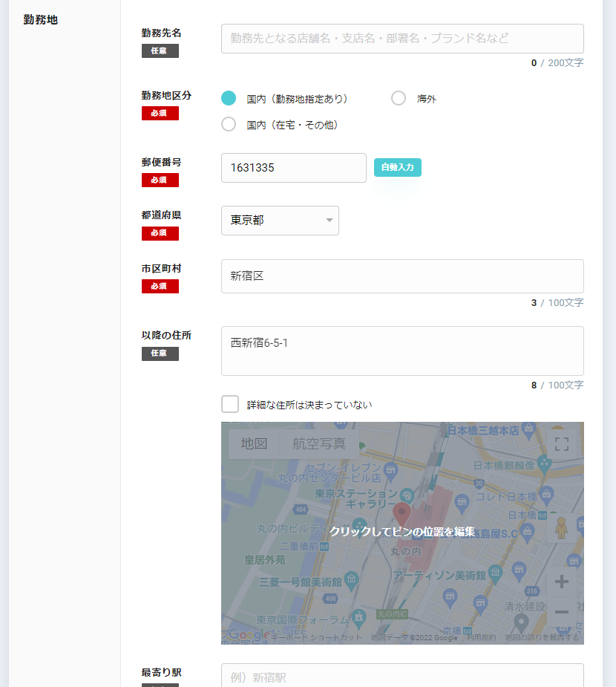The image size is (616, 687).
Task: Click コレド日本橋 shopping marker icon
Action: coord(546,495)
